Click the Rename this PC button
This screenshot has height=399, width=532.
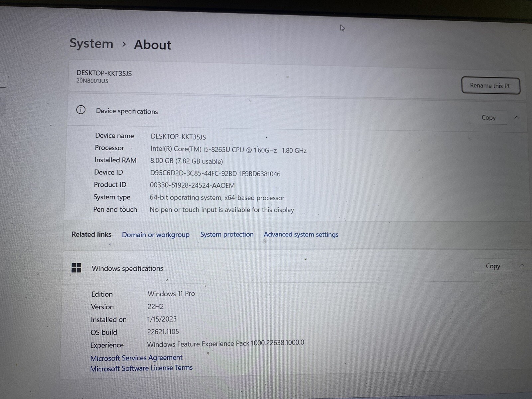pyautogui.click(x=490, y=85)
